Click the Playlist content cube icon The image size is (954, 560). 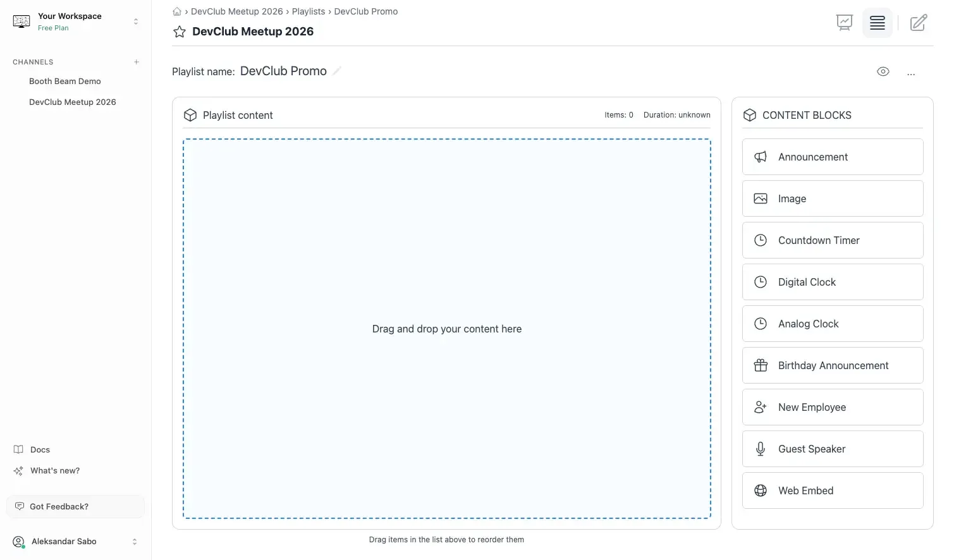pyautogui.click(x=190, y=115)
